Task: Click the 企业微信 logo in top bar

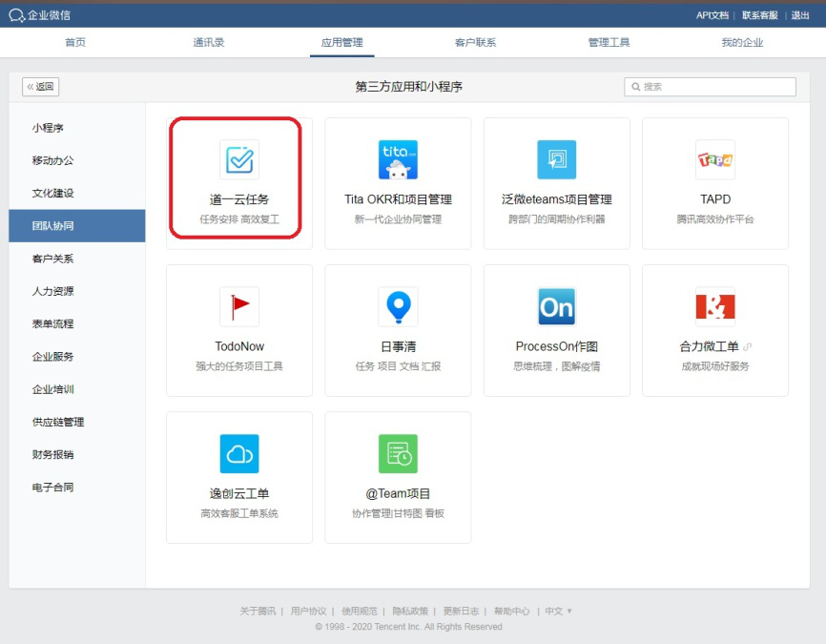Action: [x=39, y=14]
